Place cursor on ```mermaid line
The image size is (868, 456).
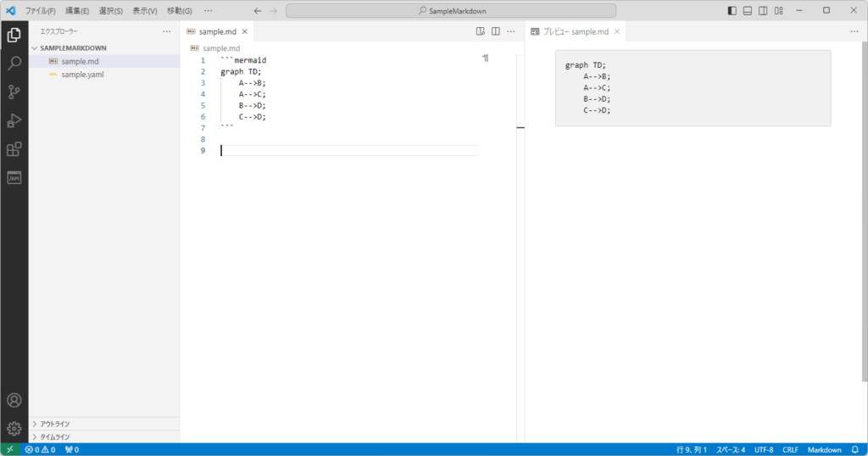coord(243,60)
